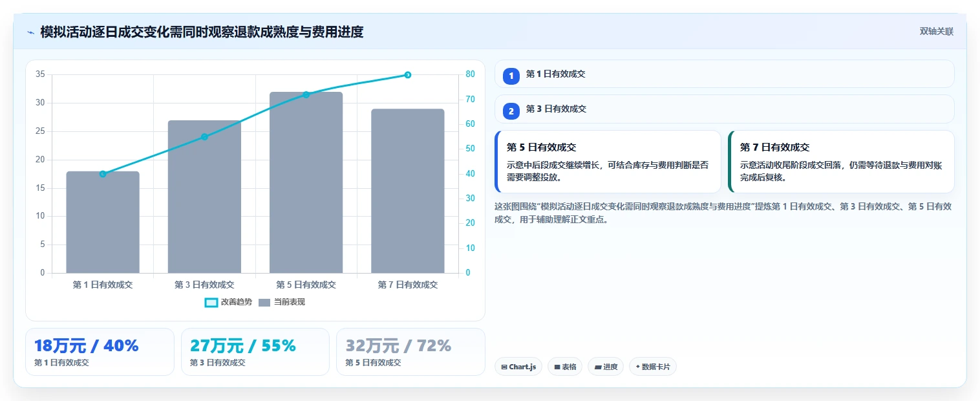This screenshot has width=980, height=401.
Task: Click the 进度 tag icon
Action: click(x=598, y=367)
